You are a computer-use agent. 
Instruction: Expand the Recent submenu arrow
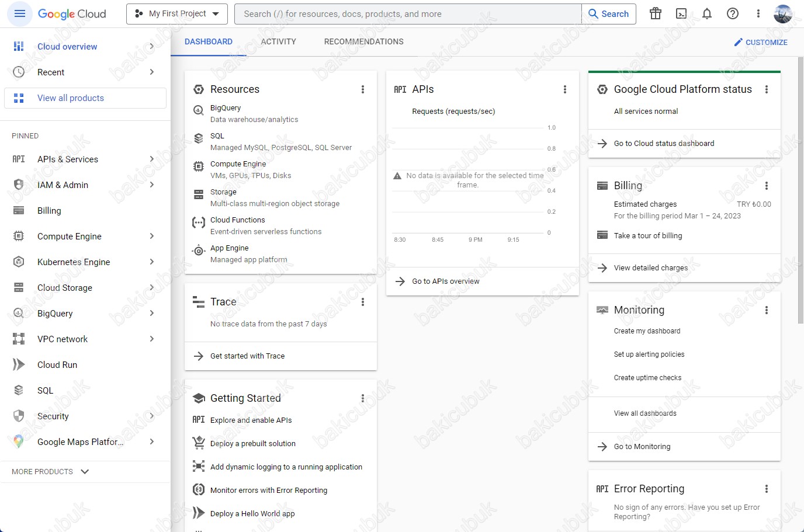tap(152, 72)
